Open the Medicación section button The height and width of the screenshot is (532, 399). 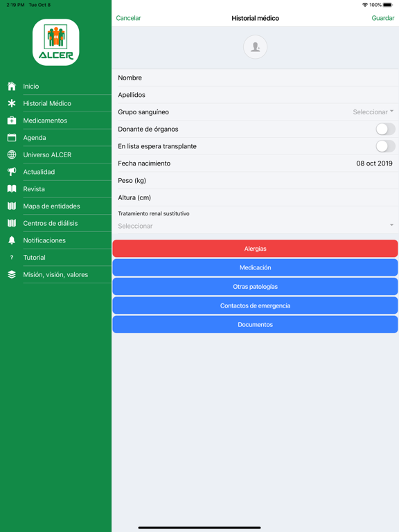pos(255,267)
